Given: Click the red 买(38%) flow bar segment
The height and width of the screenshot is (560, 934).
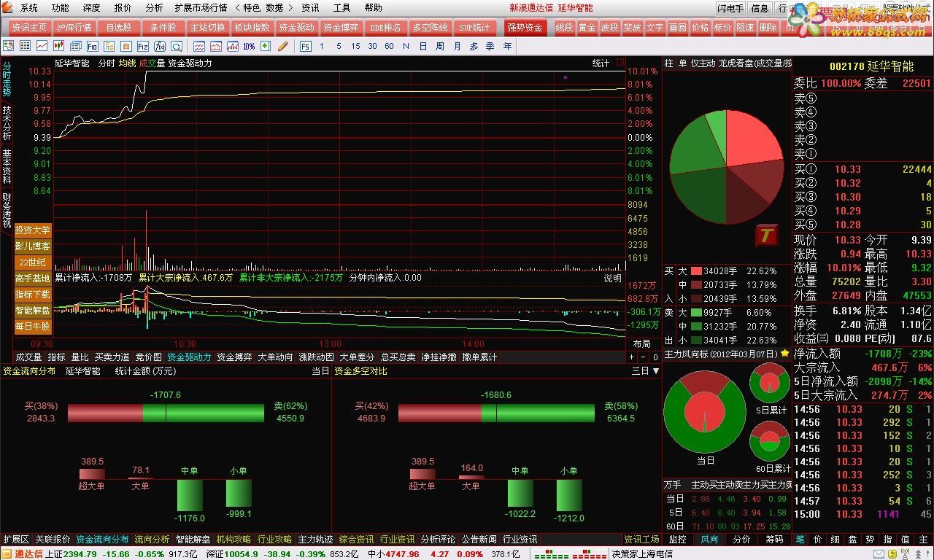Looking at the screenshot, I should (105, 413).
